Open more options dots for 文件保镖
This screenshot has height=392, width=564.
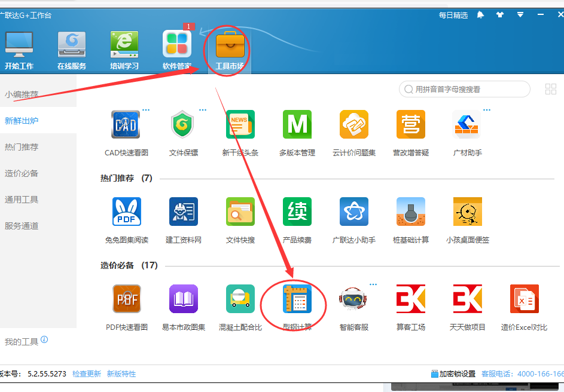coord(203,110)
